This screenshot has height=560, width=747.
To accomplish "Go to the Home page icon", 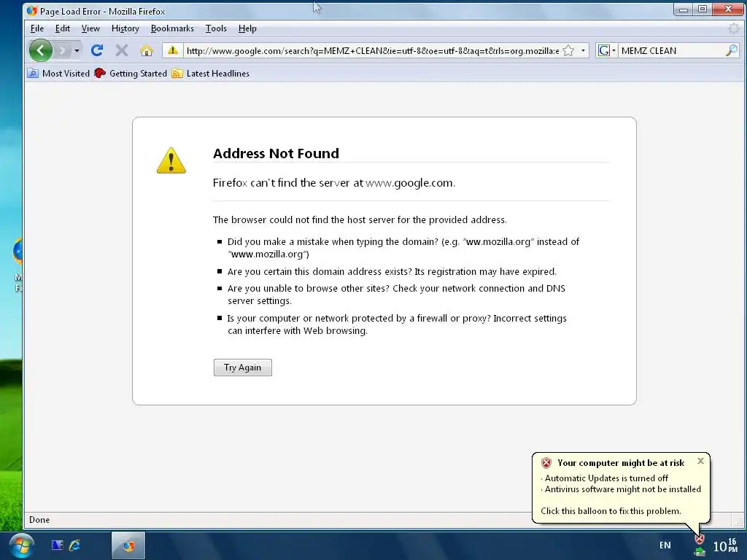I will coord(146,50).
